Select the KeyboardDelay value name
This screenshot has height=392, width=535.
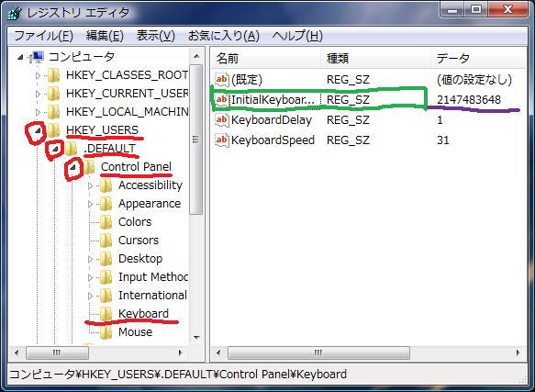pos(272,120)
